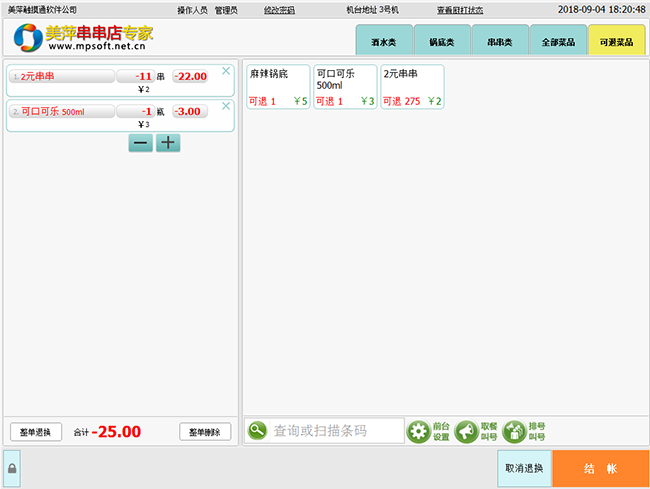Click the green search magnifier icon
The image size is (650, 489).
pyautogui.click(x=258, y=431)
